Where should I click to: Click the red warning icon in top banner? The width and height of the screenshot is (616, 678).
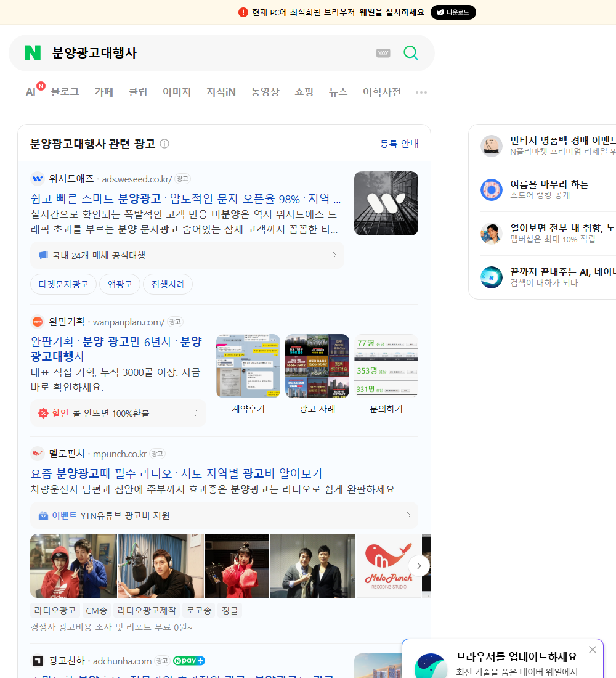coord(243,12)
